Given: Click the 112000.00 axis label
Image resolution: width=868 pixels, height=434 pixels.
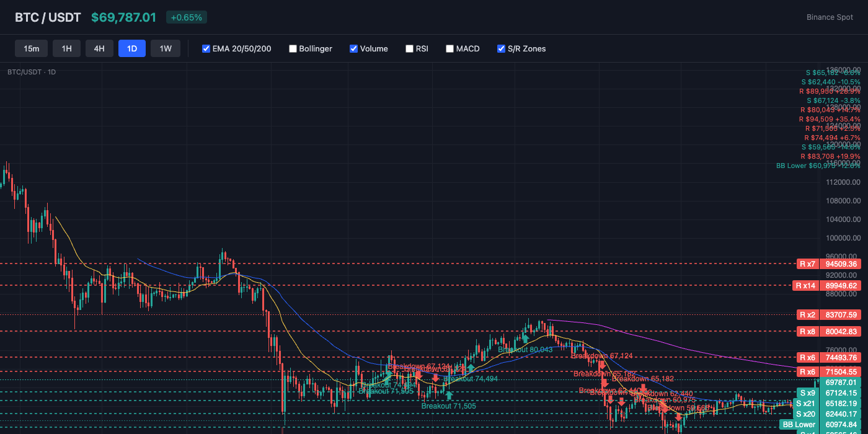Looking at the screenshot, I should tap(843, 182).
